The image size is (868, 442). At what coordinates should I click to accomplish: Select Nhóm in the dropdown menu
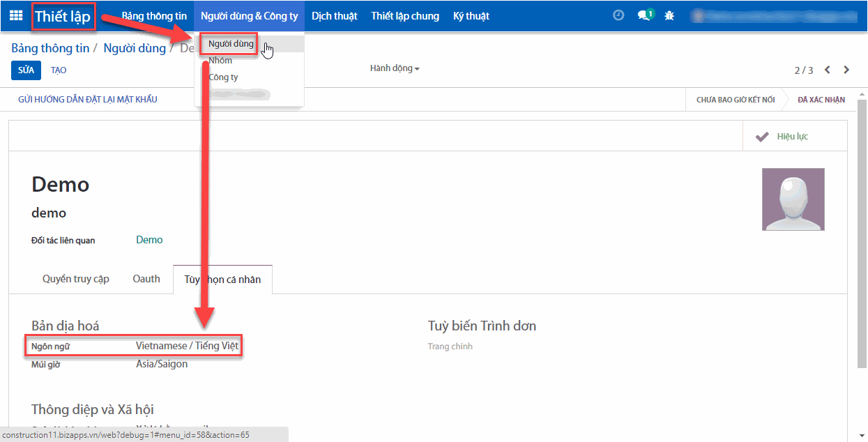pyautogui.click(x=220, y=61)
